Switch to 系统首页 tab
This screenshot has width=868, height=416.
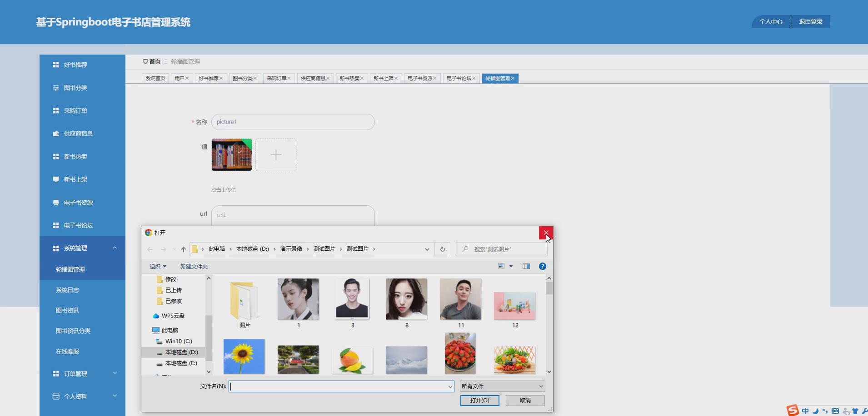click(x=155, y=79)
